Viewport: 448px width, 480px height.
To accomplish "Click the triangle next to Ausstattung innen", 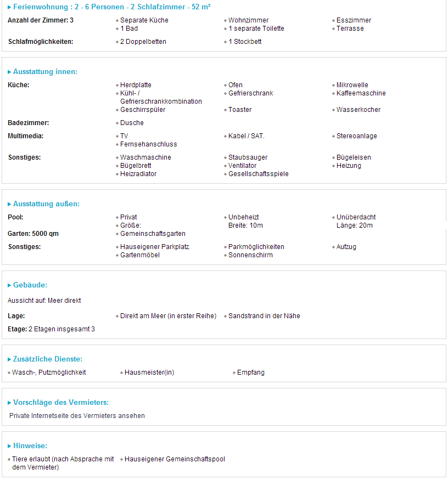I will click(x=9, y=72).
